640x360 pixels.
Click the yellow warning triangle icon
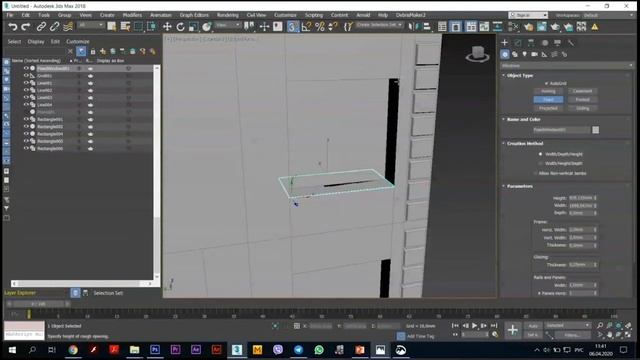tap(595, 27)
